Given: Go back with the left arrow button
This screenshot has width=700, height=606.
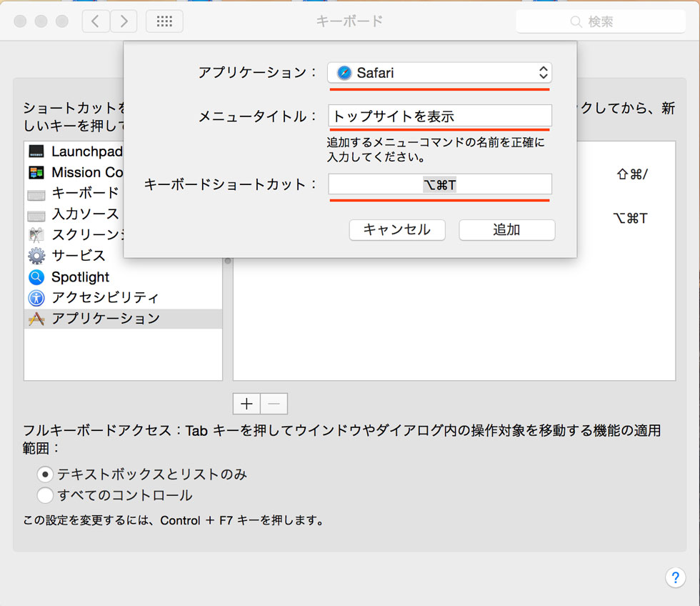Looking at the screenshot, I should 96,21.
